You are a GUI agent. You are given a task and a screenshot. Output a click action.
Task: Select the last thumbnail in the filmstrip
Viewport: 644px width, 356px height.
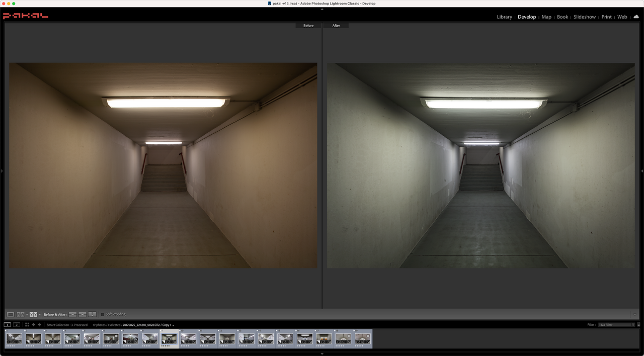pyautogui.click(x=362, y=338)
